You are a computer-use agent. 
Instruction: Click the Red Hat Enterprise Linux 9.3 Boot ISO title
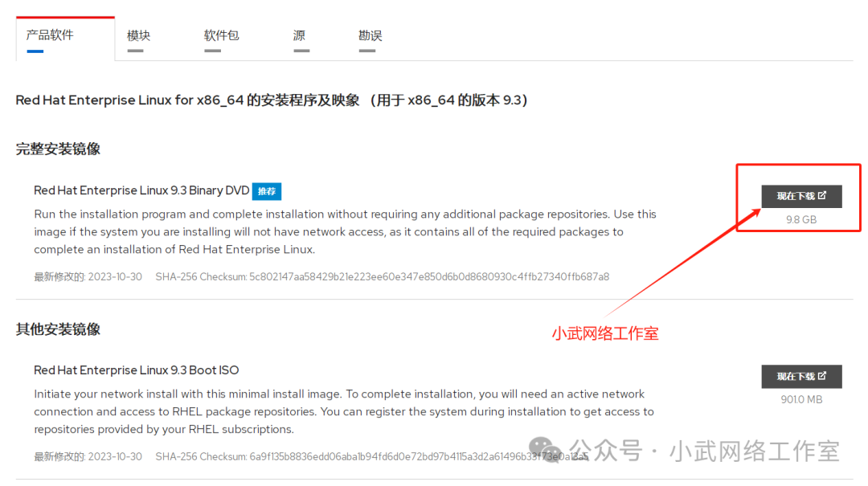pyautogui.click(x=136, y=370)
